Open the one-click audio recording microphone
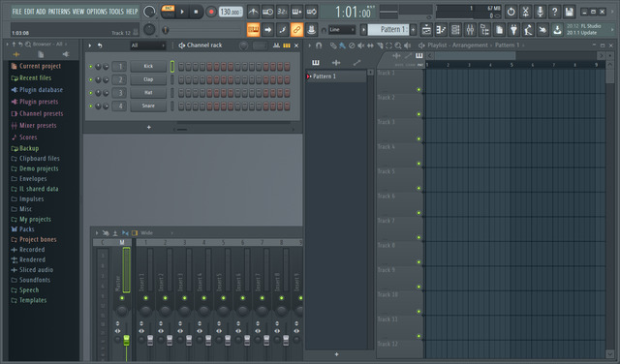Image resolution: width=620 pixels, height=364 pixels. tap(540, 12)
